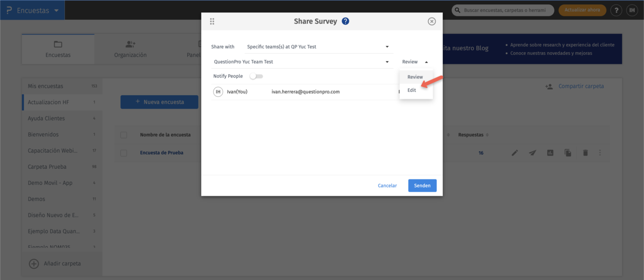
Task: Click the Encuestas folder tab icon
Action: coord(58,44)
